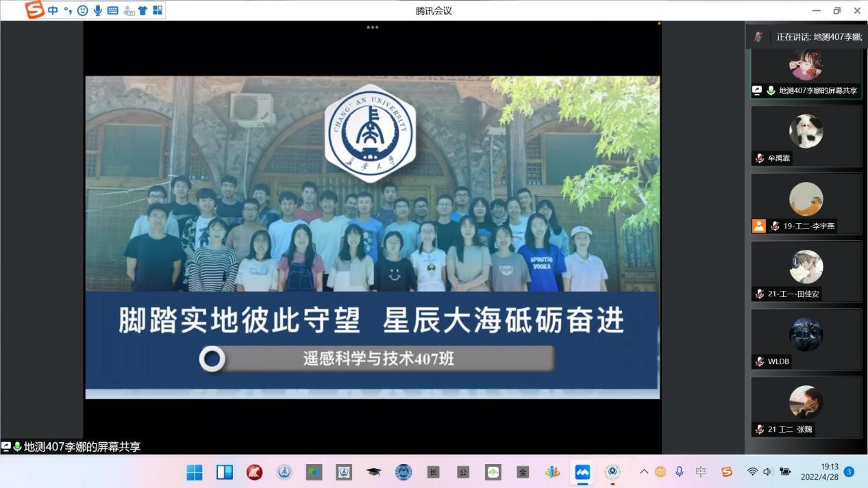Click the muted microphone icon beside 正在讲话
868x488 pixels.
pyautogui.click(x=758, y=37)
